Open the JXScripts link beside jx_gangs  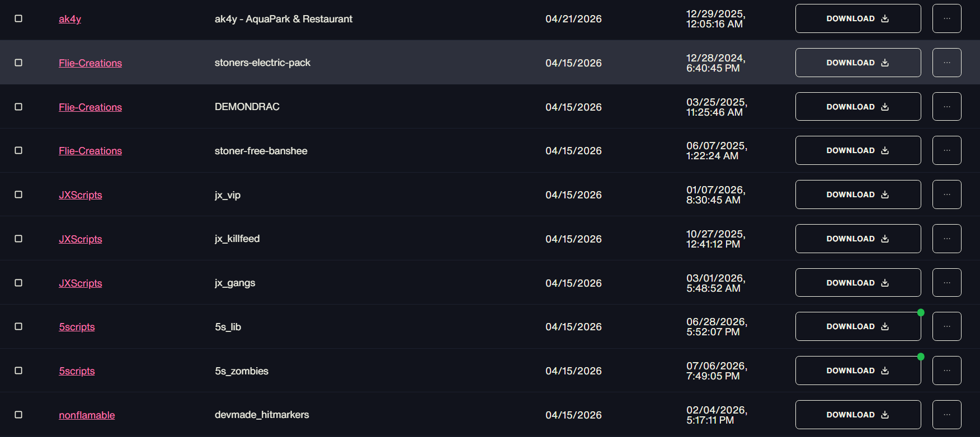pyautogui.click(x=81, y=283)
